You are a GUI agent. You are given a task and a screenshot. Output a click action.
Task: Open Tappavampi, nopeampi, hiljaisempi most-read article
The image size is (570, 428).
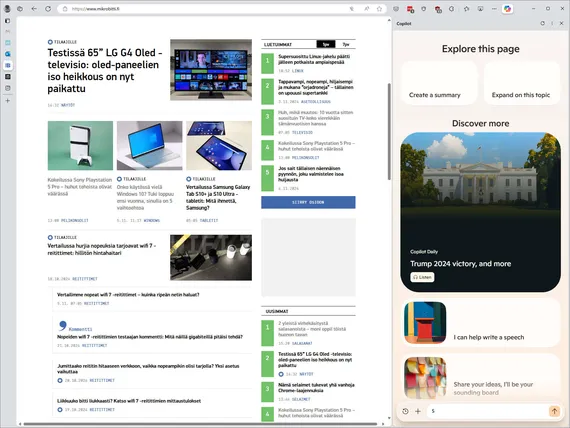316,87
